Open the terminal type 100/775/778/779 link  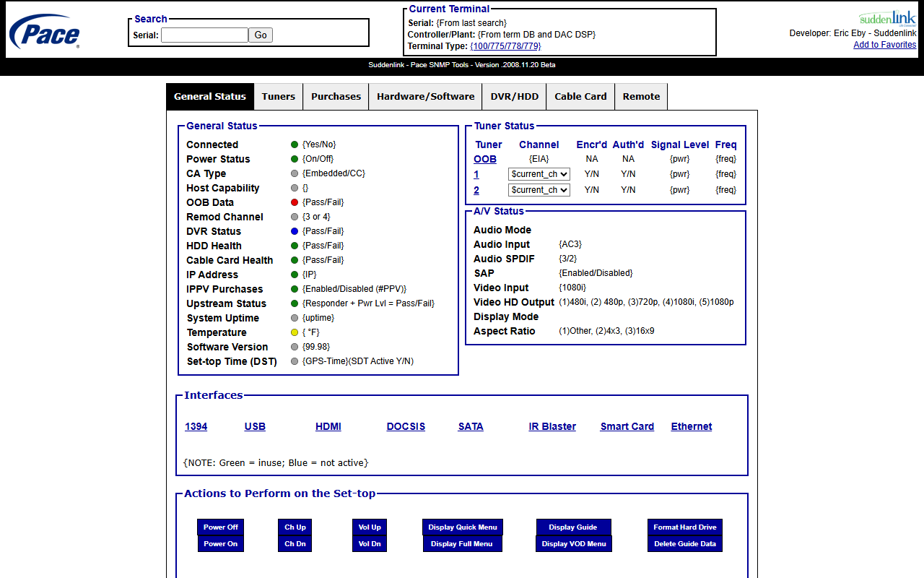(505, 46)
